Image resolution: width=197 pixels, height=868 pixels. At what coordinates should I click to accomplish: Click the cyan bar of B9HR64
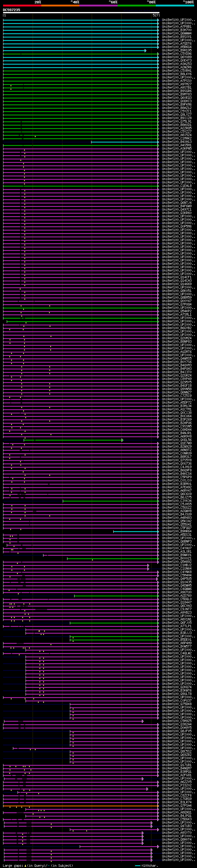coord(136,531)
